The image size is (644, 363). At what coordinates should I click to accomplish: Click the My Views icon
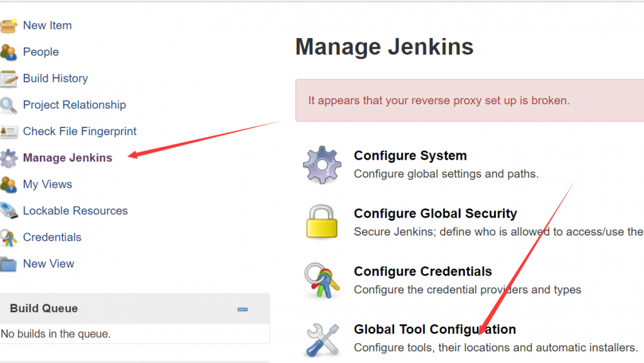coord(8,184)
